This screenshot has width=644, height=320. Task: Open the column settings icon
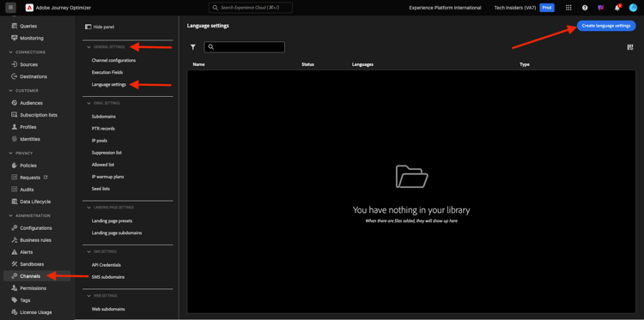(630, 47)
